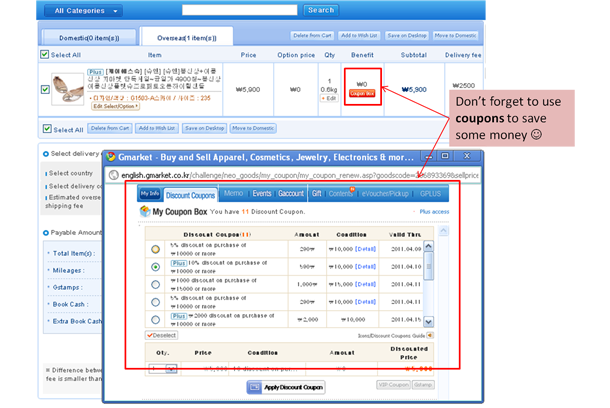Select the ₩1000 discount coupon radio
Screen dimensions: 610x408
(x=155, y=284)
